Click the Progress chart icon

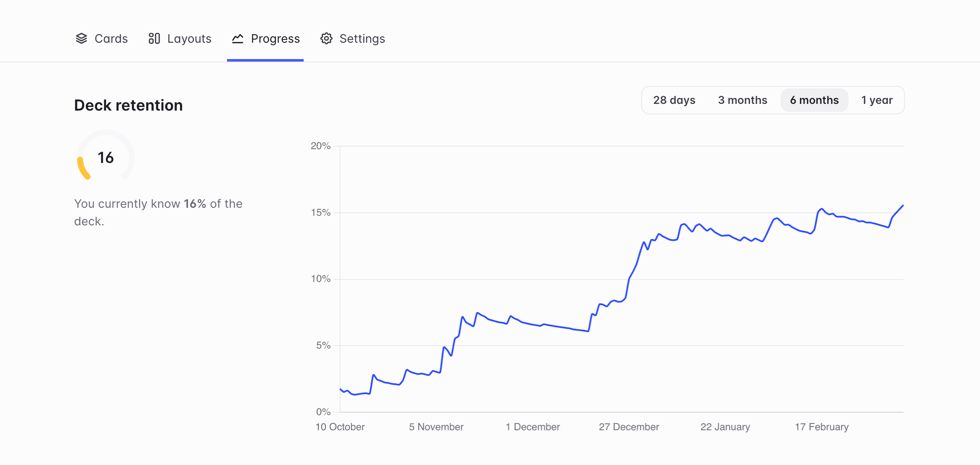pyautogui.click(x=237, y=39)
